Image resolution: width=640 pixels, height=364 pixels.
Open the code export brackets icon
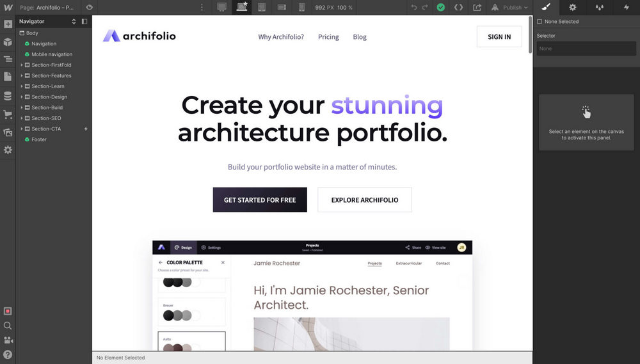point(458,7)
